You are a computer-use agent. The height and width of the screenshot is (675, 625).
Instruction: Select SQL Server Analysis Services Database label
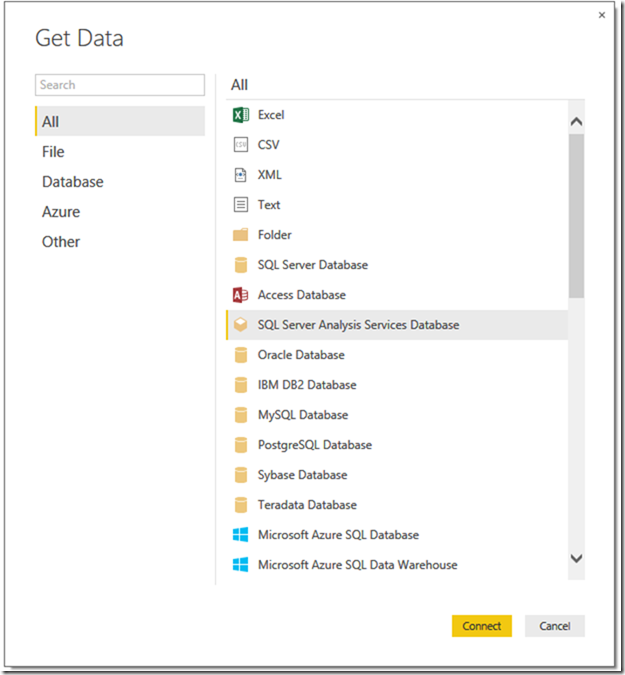tap(359, 325)
